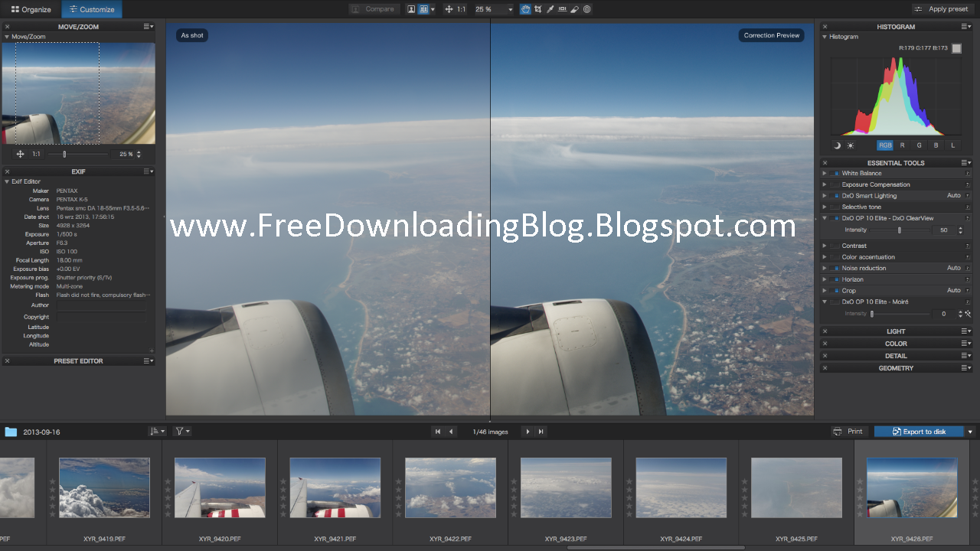Image resolution: width=980 pixels, height=551 pixels.
Task: Show the RGB histogram channel
Action: point(885,145)
